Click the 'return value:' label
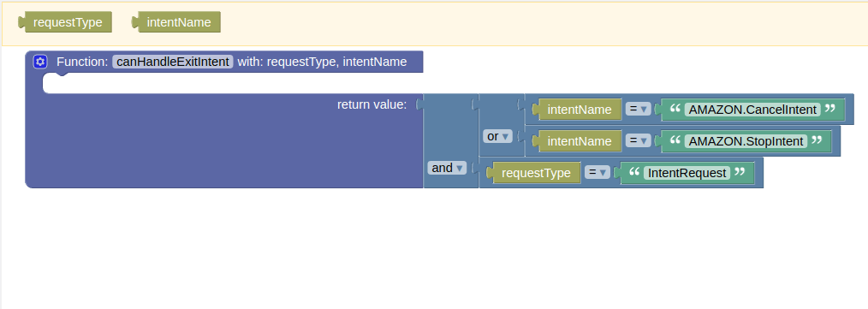 pyautogui.click(x=372, y=104)
